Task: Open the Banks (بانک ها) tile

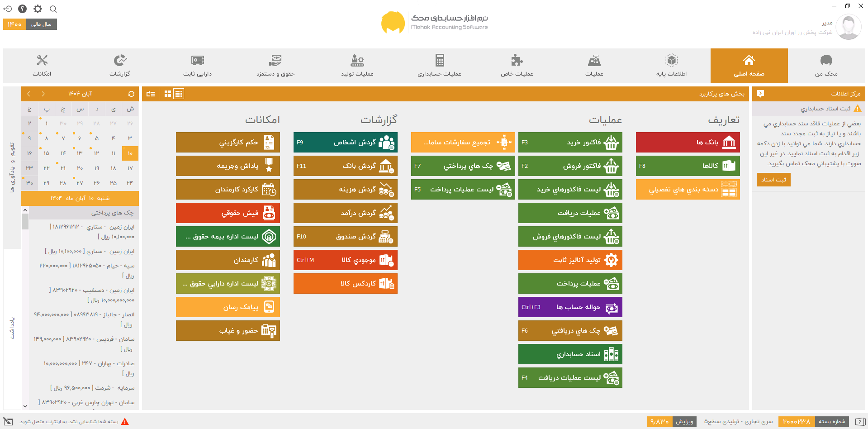Action: point(688,142)
